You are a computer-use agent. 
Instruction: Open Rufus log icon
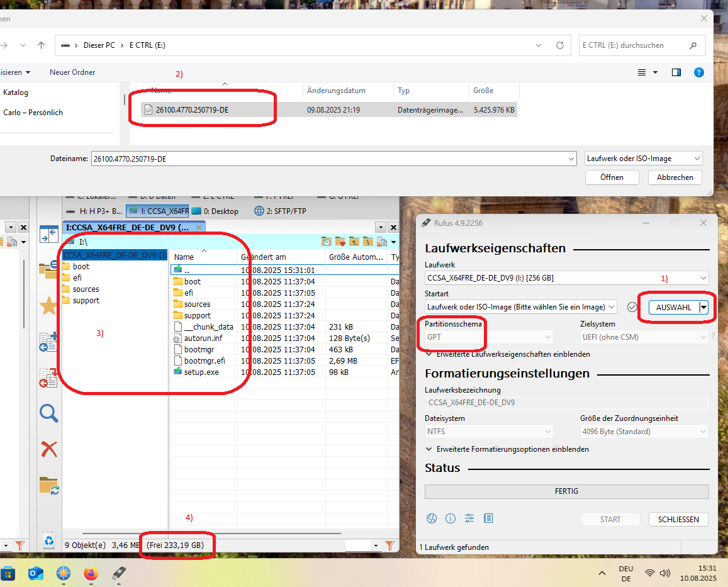488,518
